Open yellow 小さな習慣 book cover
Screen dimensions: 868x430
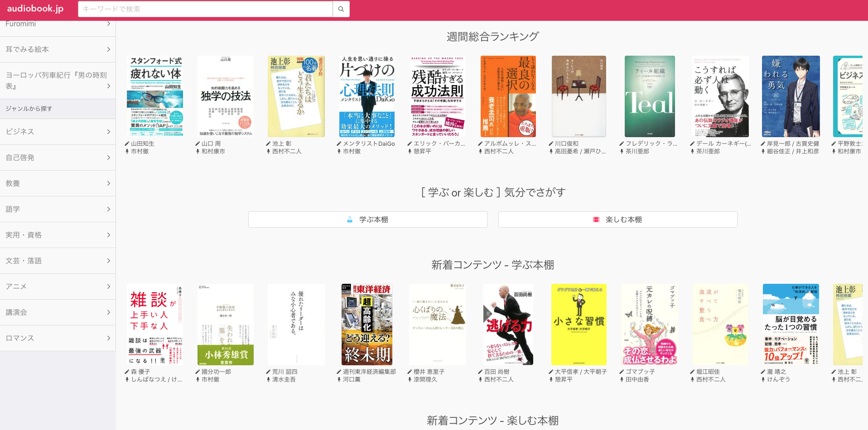pyautogui.click(x=579, y=325)
